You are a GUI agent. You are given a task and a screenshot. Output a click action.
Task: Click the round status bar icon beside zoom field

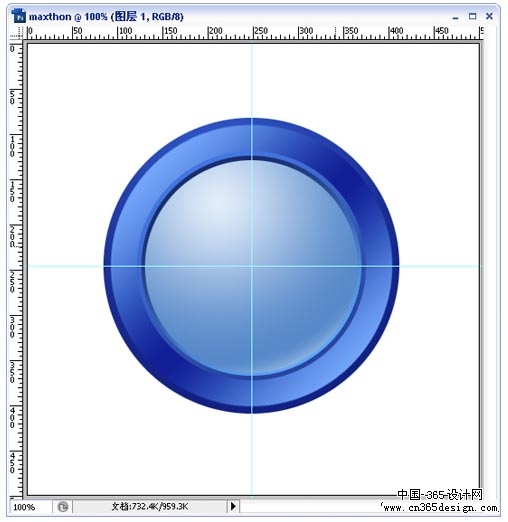point(63,507)
